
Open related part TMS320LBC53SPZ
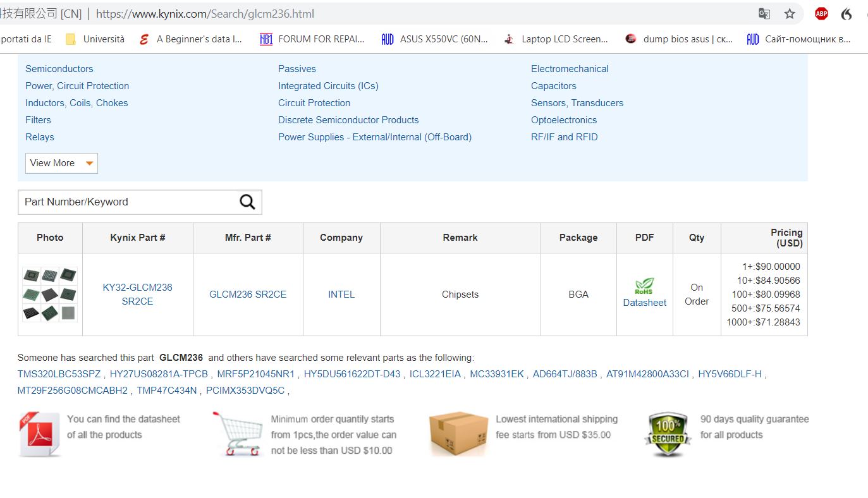click(x=59, y=374)
